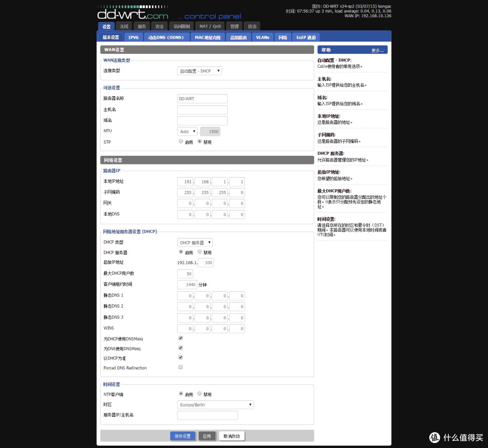Screen dimensions: 488x448
Task: Toggle the 以DHCP为准 checkbox
Action: (180, 358)
